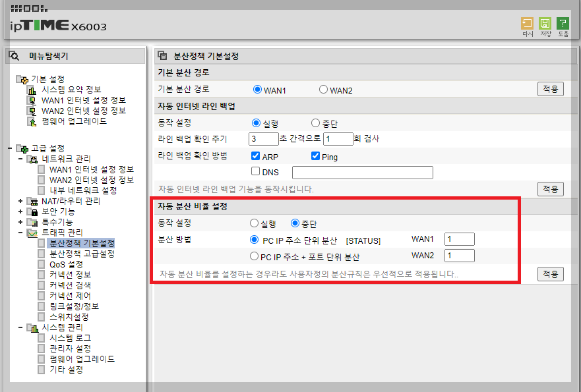The image size is (581, 392).
Task: Click the 분산정책 기본설정 header window icon
Action: point(162,55)
